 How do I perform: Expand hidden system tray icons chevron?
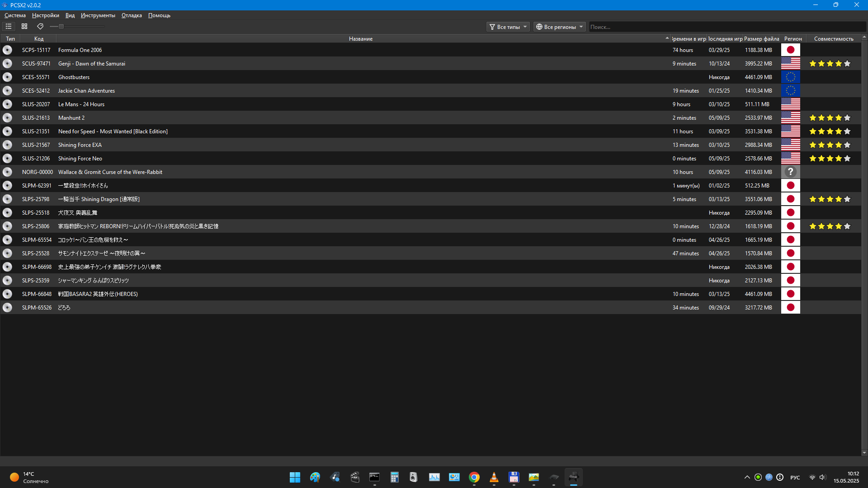747,477
